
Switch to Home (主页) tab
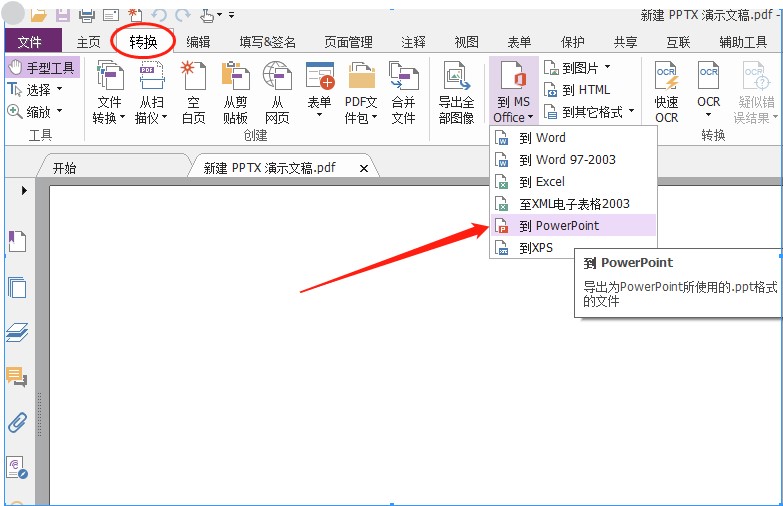pyautogui.click(x=89, y=42)
